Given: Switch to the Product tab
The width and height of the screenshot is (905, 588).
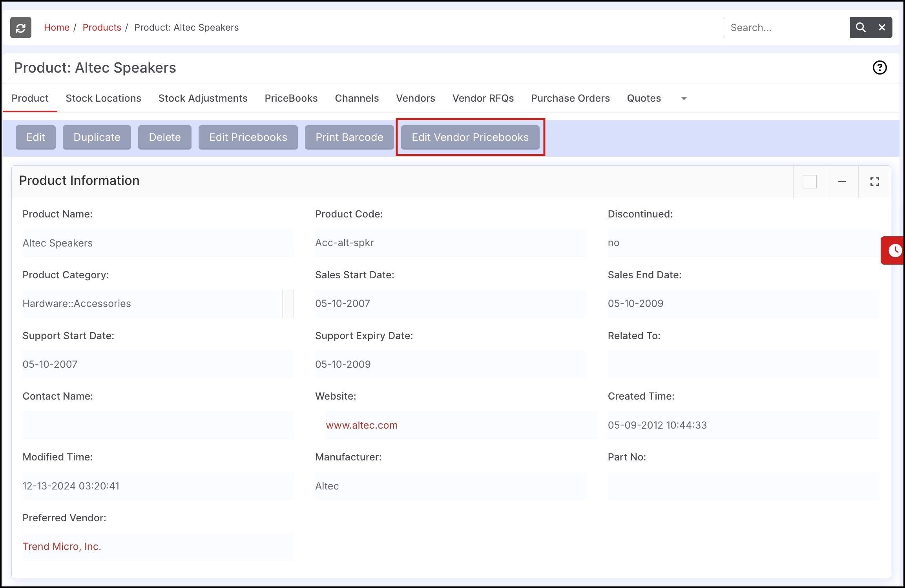Looking at the screenshot, I should (30, 98).
